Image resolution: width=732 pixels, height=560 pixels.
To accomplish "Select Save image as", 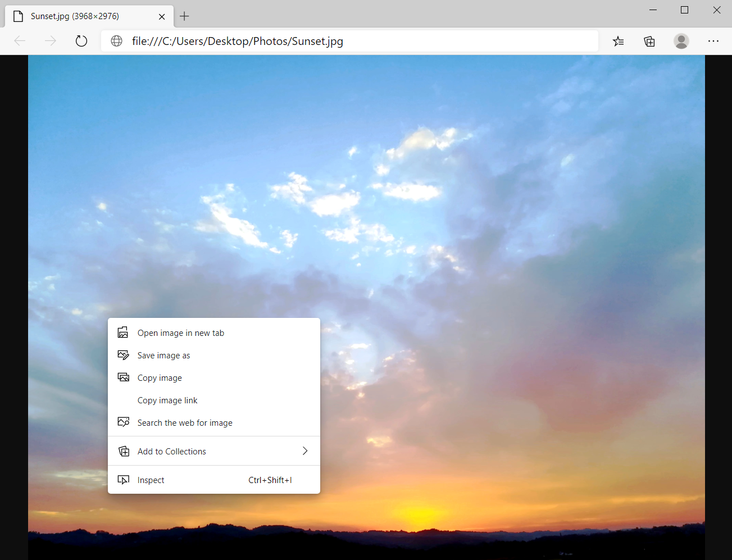I will click(x=163, y=356).
